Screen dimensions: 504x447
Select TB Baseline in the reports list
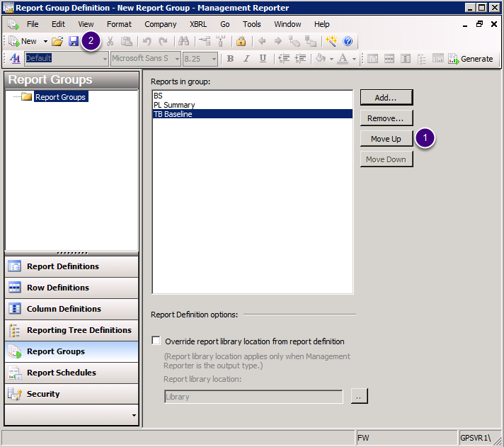pyautogui.click(x=252, y=114)
